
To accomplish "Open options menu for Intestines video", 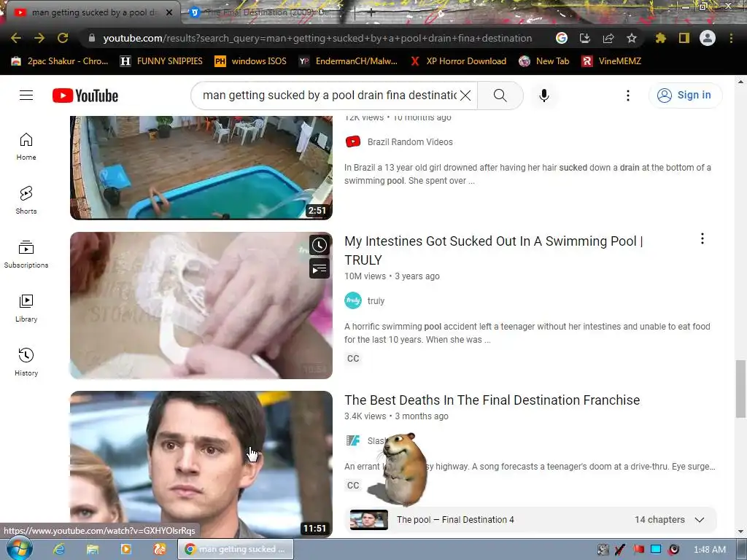I will 703,238.
